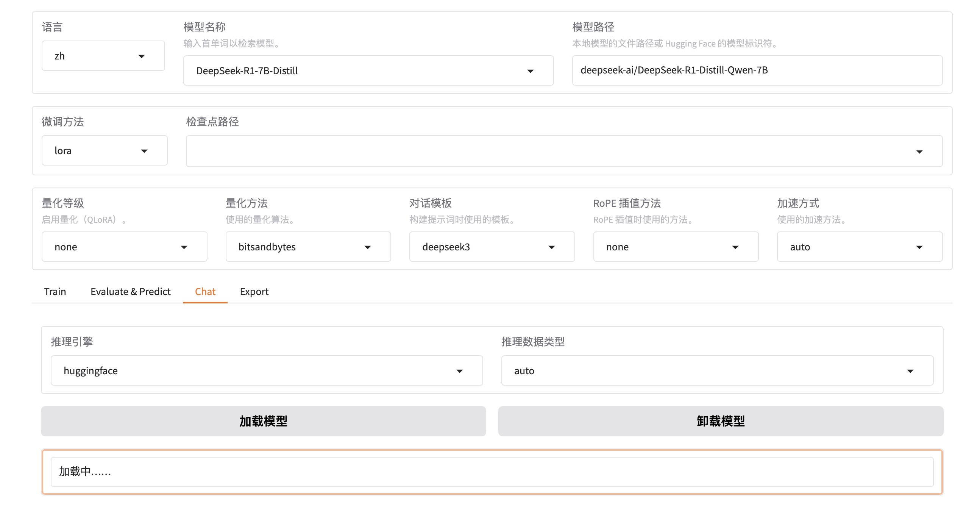Screen dimensions: 980x525
Task: Open the 量化等级 quantization level dropdown
Action: 124,247
